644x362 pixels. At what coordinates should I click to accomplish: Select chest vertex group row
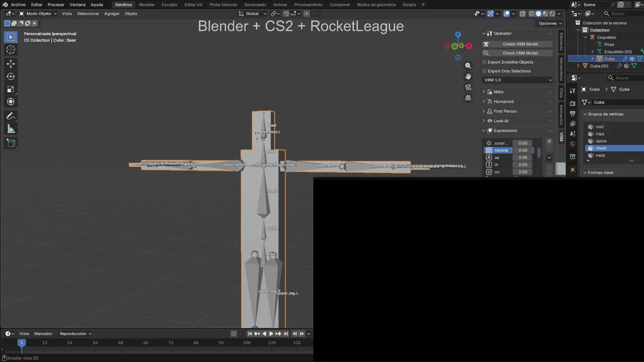(x=615, y=148)
